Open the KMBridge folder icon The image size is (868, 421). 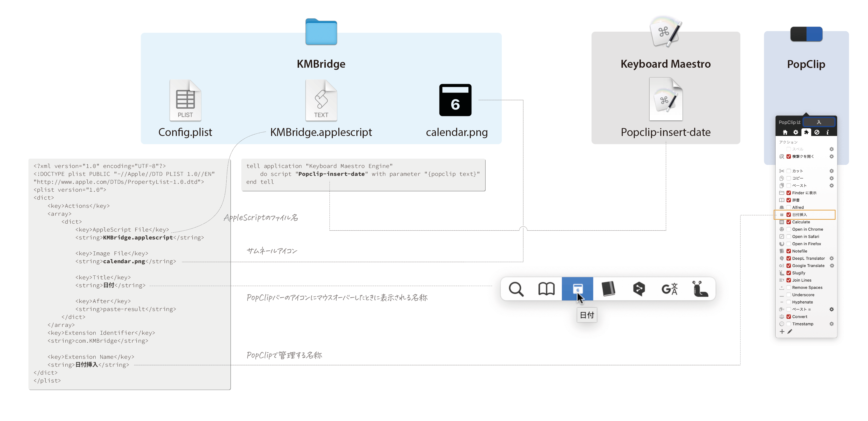point(321,32)
